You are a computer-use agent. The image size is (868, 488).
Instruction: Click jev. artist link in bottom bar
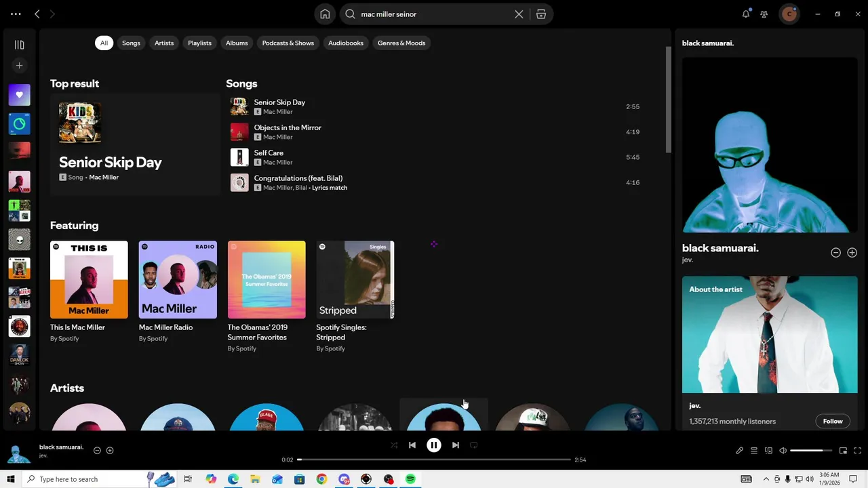coord(43,455)
